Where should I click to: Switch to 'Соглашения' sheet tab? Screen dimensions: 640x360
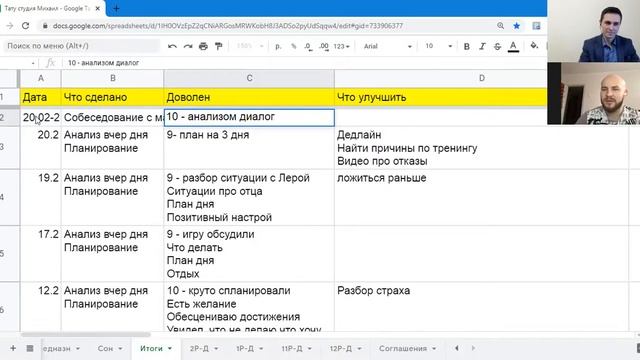[403, 349]
